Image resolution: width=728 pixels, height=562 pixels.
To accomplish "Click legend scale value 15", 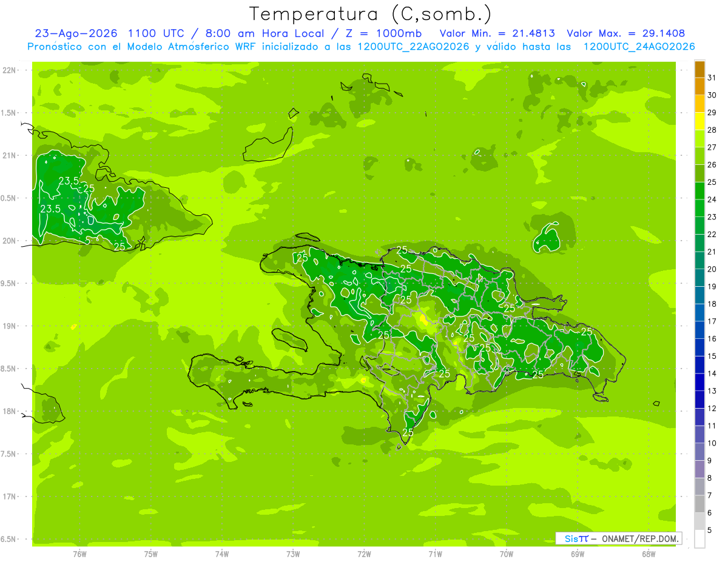I will 712,356.
